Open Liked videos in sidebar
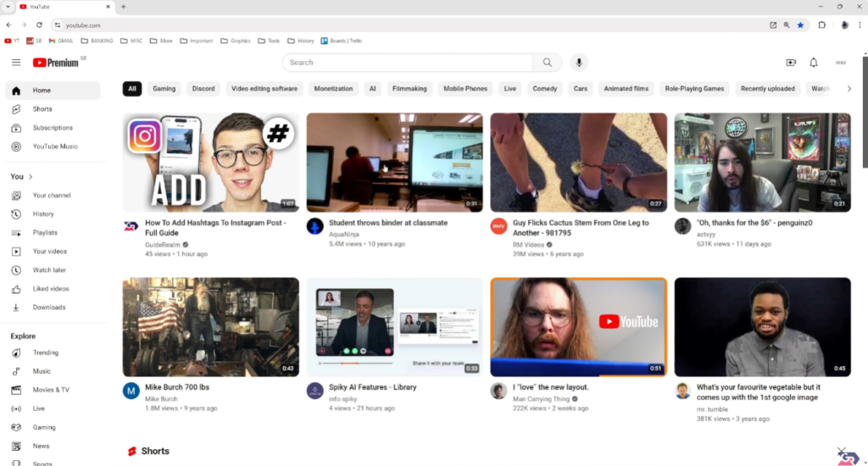The image size is (868, 466). (x=53, y=289)
